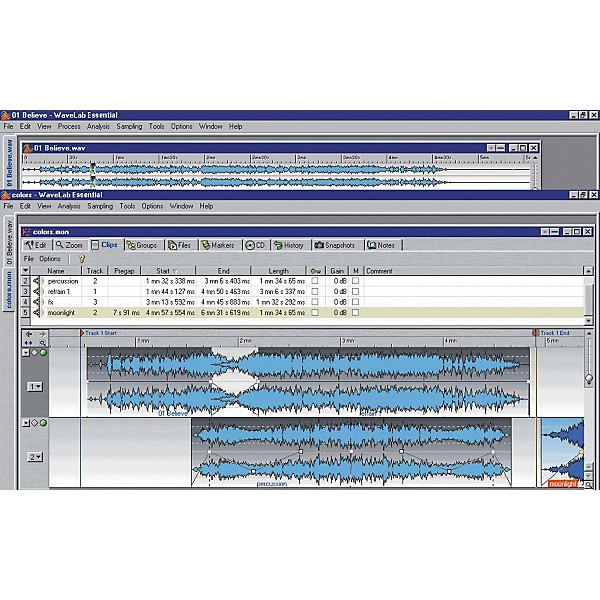600x600 pixels.
Task: Click the zoom magnifier at bottom right corner
Action: coord(589,485)
